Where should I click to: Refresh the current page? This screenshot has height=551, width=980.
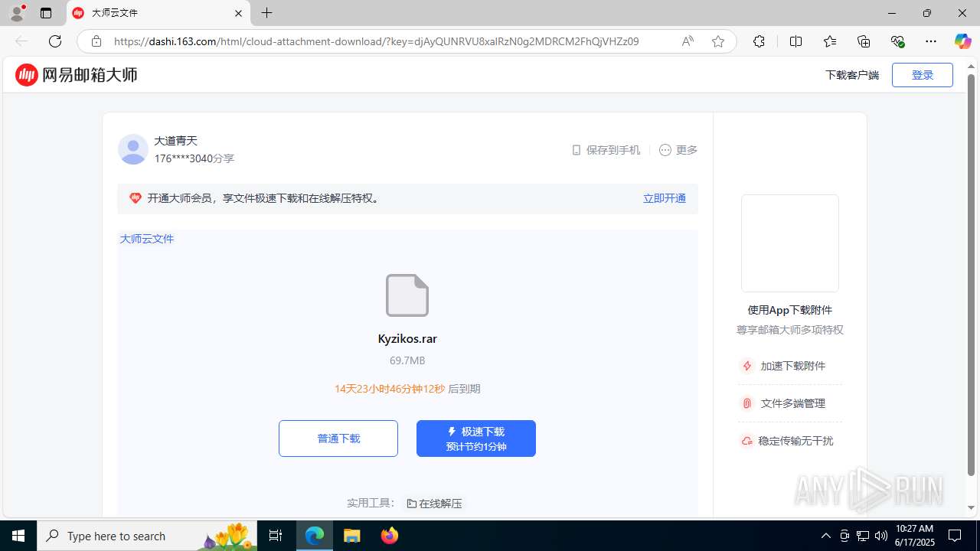(55, 41)
